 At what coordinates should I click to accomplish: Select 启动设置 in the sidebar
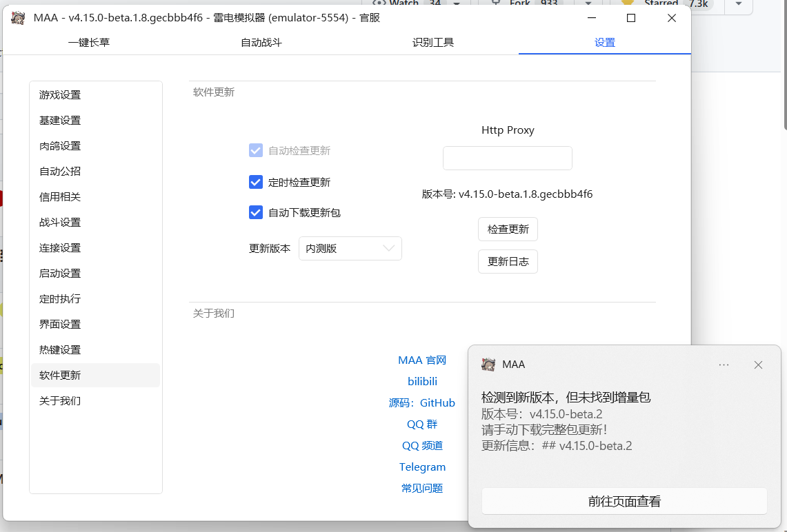point(95,274)
